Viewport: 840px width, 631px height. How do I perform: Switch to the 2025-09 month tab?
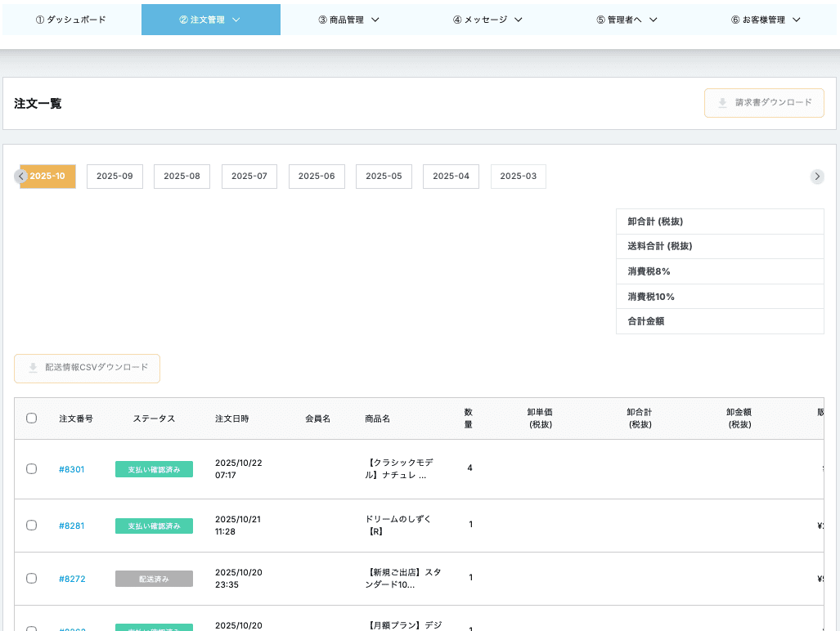(115, 177)
